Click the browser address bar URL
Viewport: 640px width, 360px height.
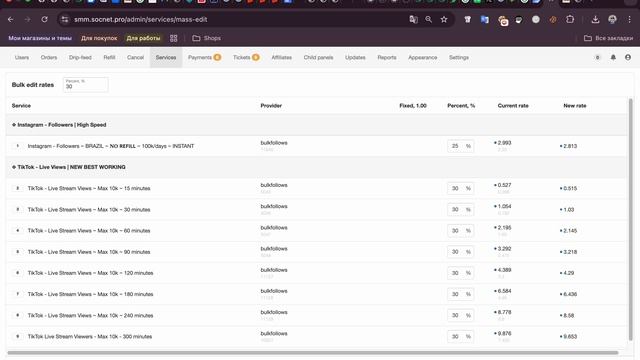[x=140, y=19]
